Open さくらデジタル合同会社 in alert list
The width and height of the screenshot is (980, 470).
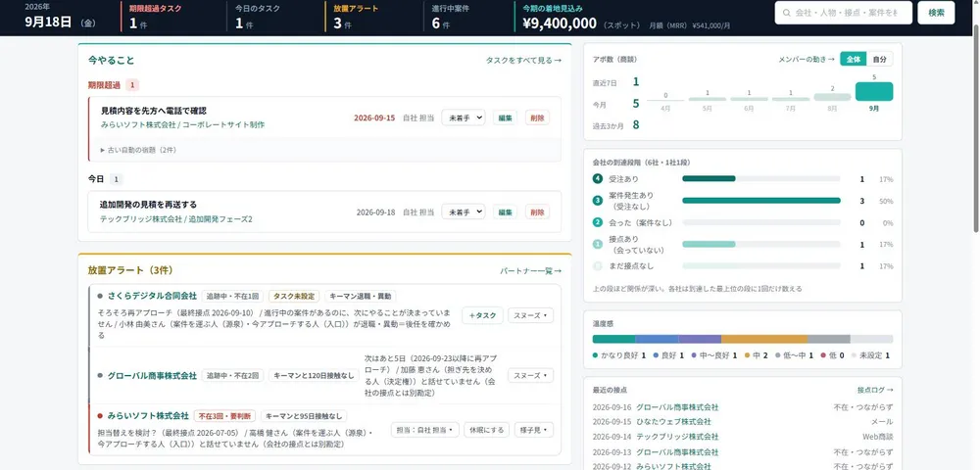click(x=152, y=296)
